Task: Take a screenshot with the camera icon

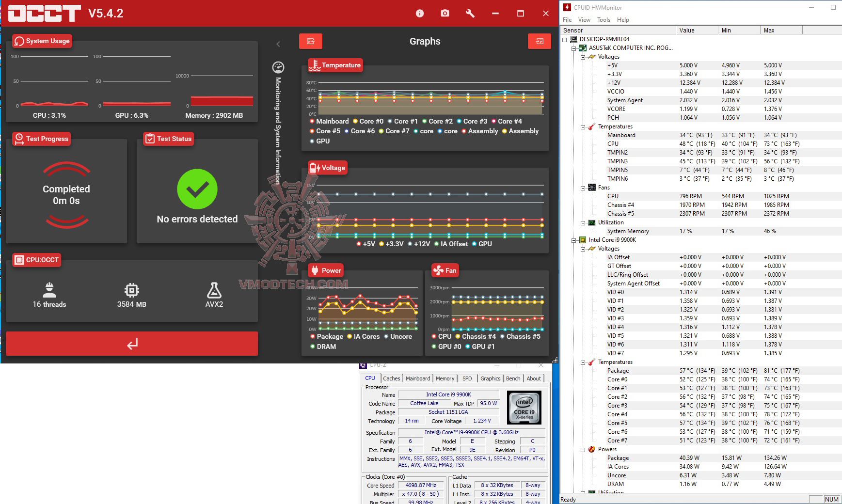Action: 445,14
